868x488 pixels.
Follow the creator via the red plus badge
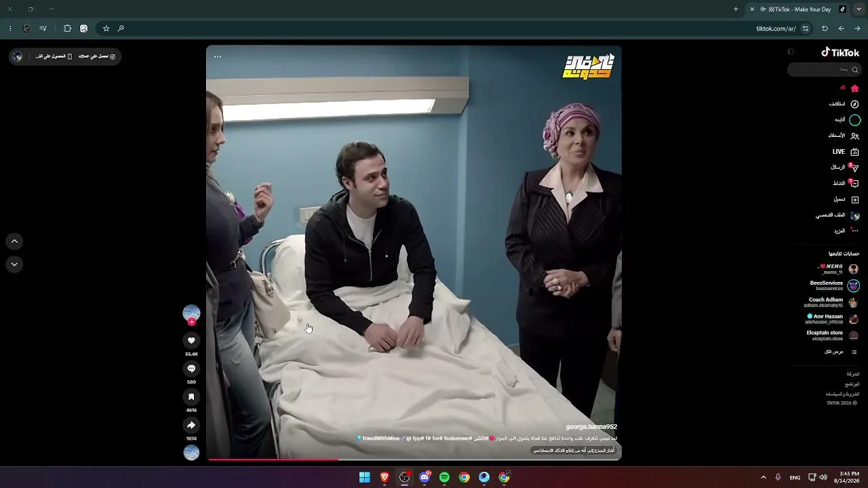tap(191, 322)
